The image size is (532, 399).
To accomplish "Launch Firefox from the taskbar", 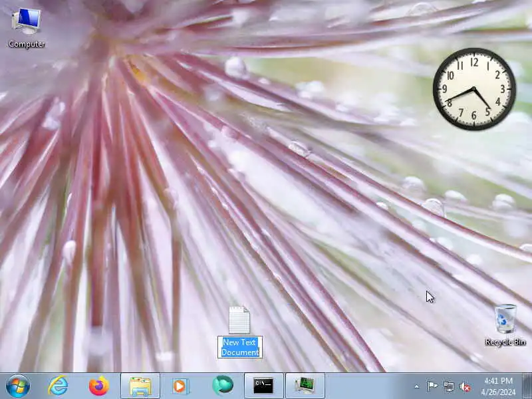I will click(98, 386).
